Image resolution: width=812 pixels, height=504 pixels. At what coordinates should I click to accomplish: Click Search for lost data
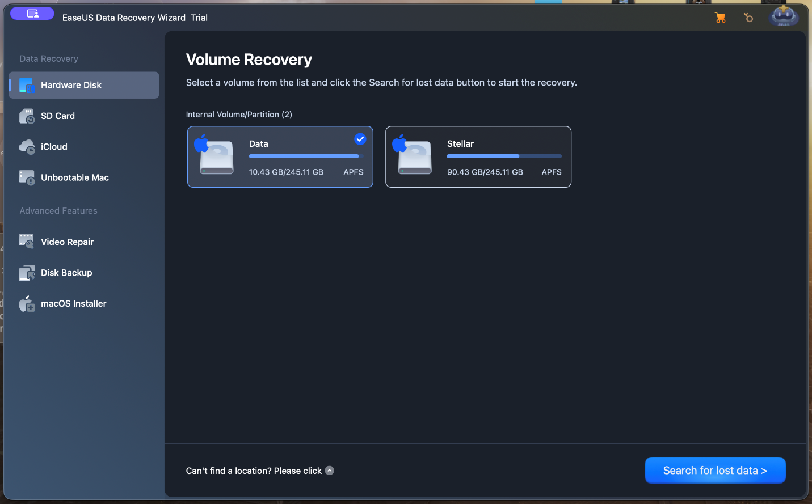[715, 470]
